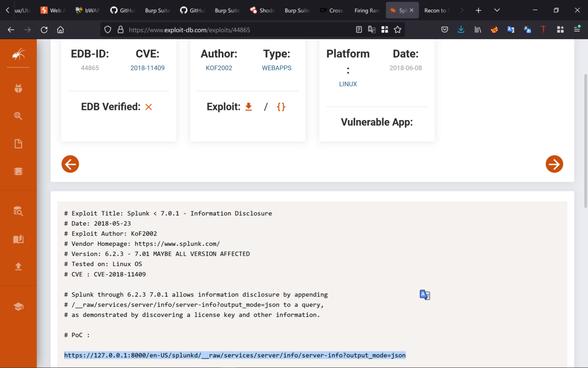Screen dimensions: 588x368
Task: Open CVE 2018-11409 link
Action: (147, 68)
